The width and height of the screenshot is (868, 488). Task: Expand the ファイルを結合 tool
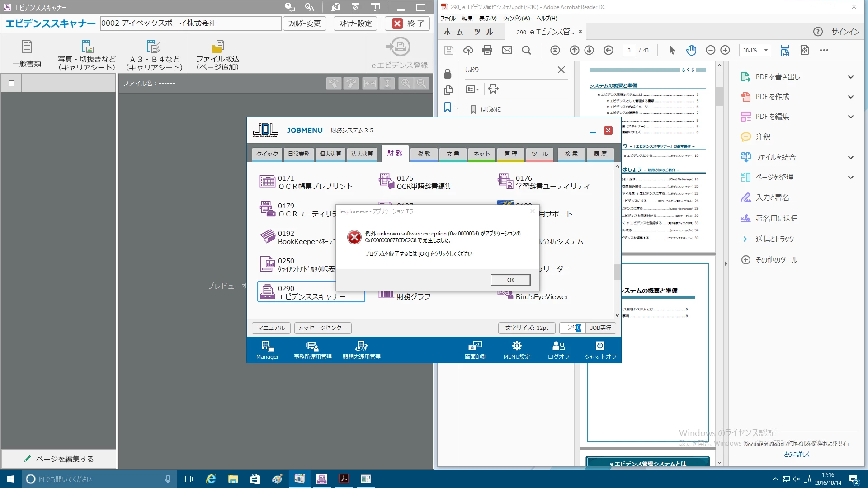pos(850,157)
